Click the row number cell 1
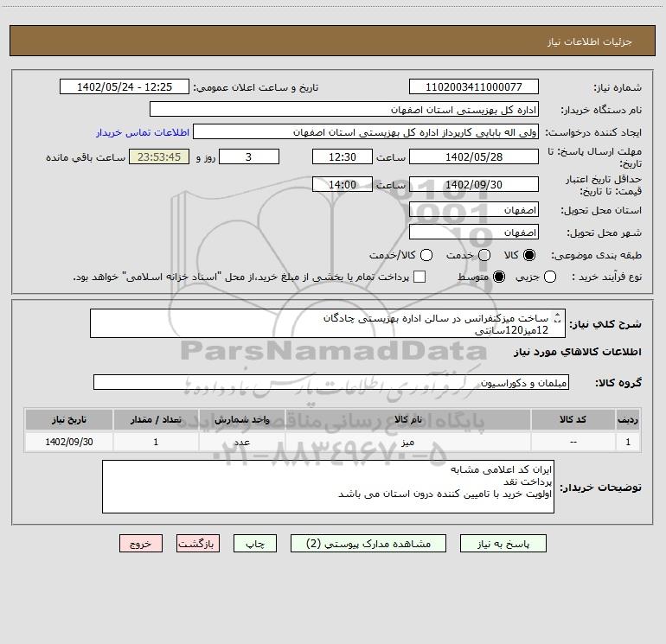 click(x=628, y=442)
